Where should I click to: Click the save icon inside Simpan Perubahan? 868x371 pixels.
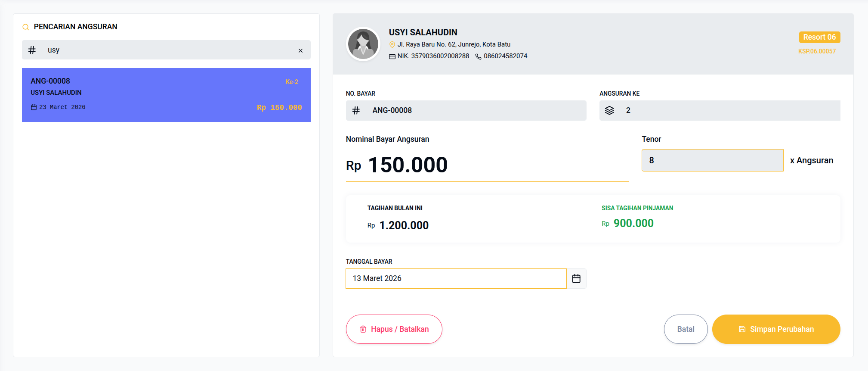742,329
